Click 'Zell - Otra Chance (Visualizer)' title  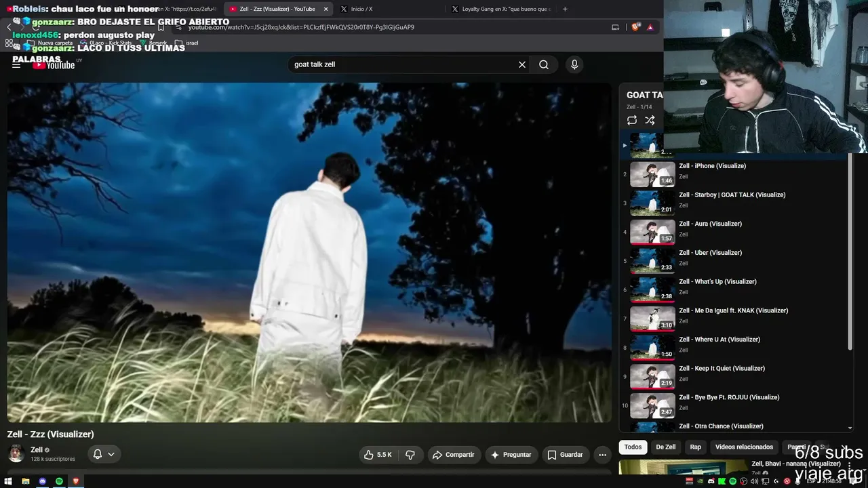coord(721,426)
